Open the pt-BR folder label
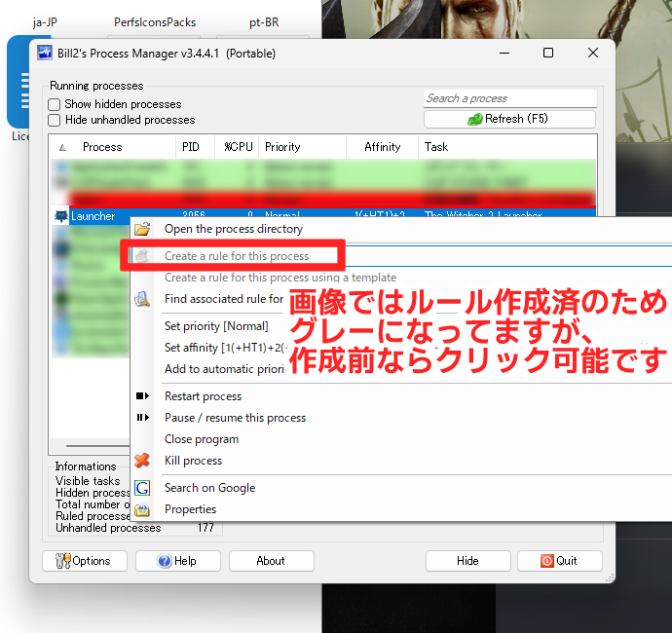 264,22
